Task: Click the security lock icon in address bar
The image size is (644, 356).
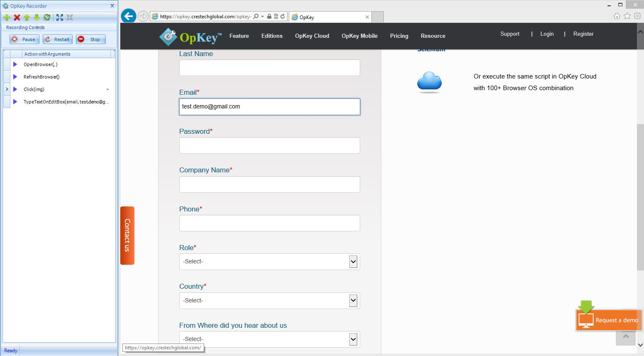Action: [x=269, y=17]
